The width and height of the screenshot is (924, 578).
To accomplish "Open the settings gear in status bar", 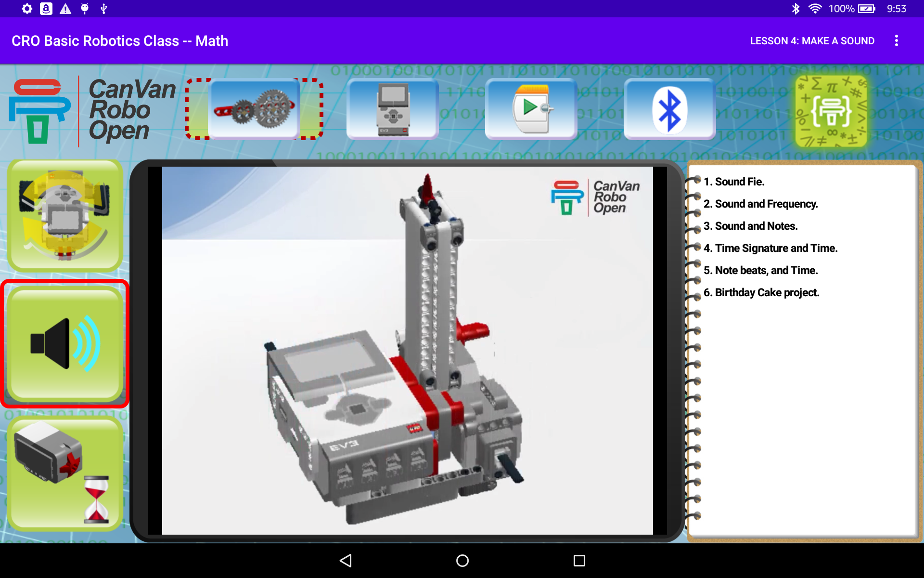I will [x=27, y=8].
